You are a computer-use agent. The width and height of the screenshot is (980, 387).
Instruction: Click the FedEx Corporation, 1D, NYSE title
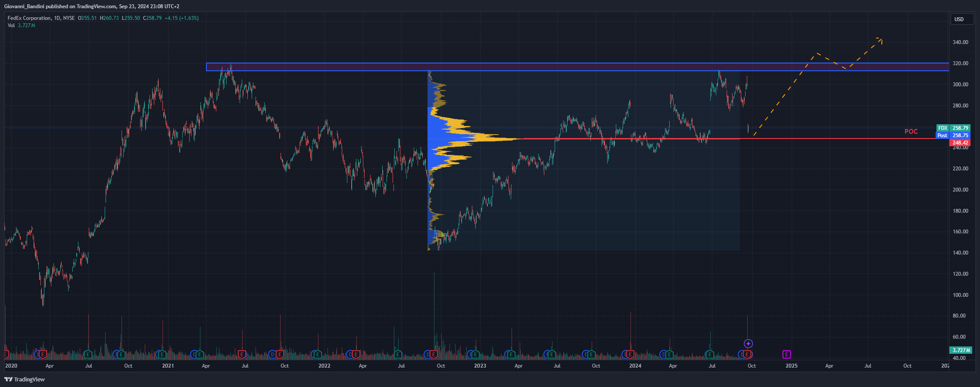(41, 18)
